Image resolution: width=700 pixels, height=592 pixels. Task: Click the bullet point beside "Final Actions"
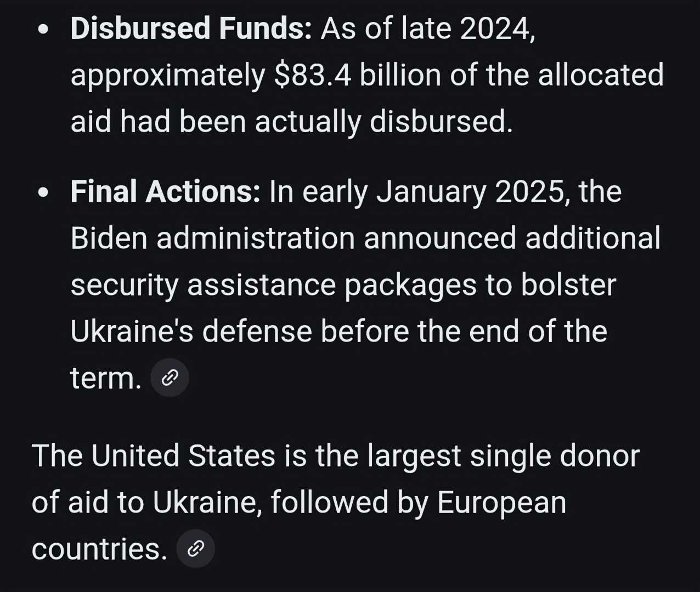(x=44, y=192)
